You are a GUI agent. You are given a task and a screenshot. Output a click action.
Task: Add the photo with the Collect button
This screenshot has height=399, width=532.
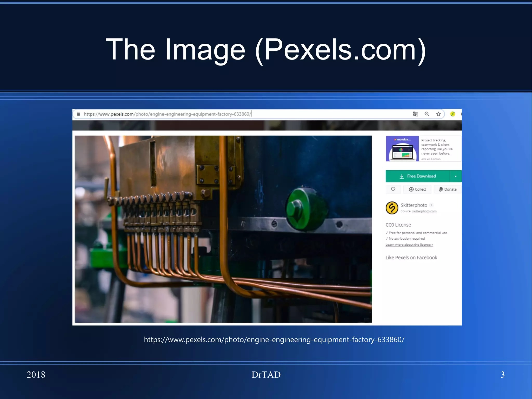pyautogui.click(x=417, y=189)
